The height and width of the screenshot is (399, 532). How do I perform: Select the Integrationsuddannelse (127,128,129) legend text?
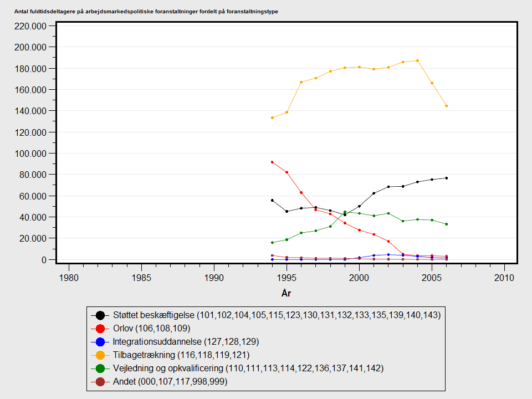[x=186, y=342]
